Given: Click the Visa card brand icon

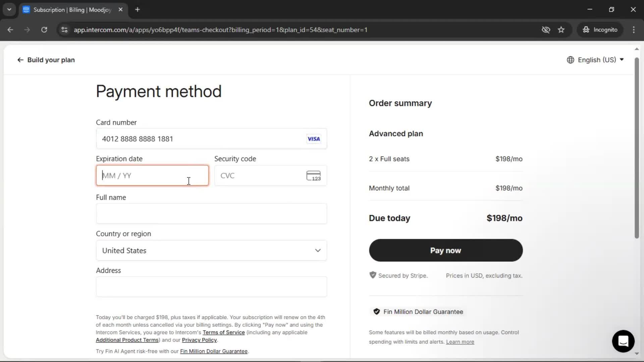Looking at the screenshot, I should coord(314,139).
